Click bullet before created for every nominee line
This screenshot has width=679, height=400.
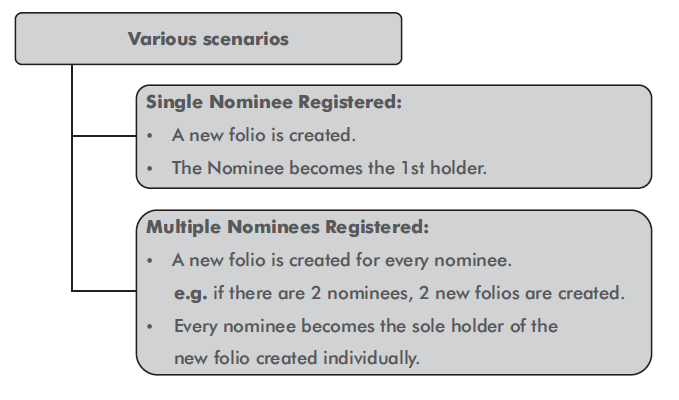pos(150,261)
